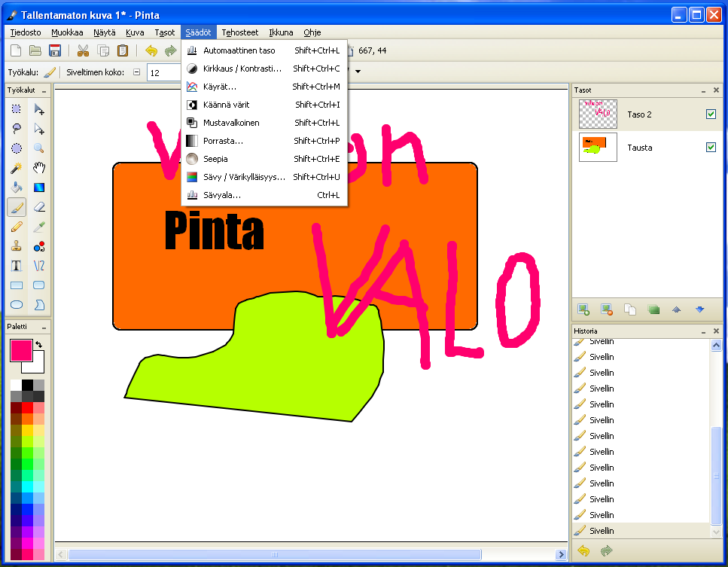Click the Save file toolbar icon
This screenshot has width=728, height=567.
(55, 50)
